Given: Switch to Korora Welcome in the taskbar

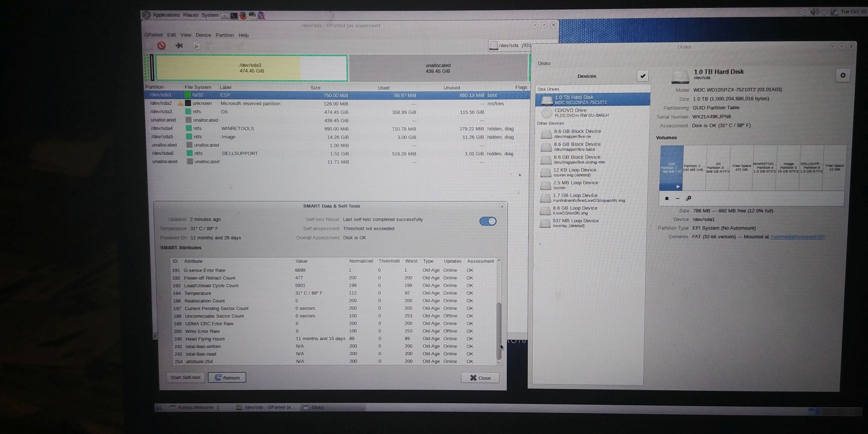Looking at the screenshot, I should tap(193, 407).
